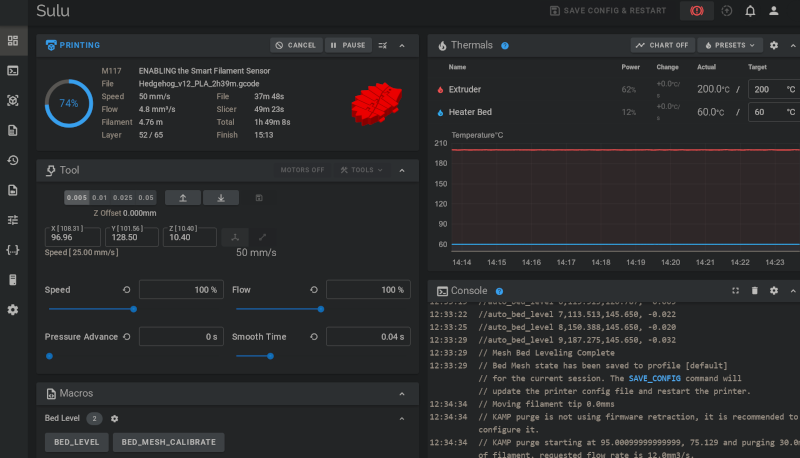The width and height of the screenshot is (800, 458).
Task: Click the Flow slider handle
Action: point(321,309)
